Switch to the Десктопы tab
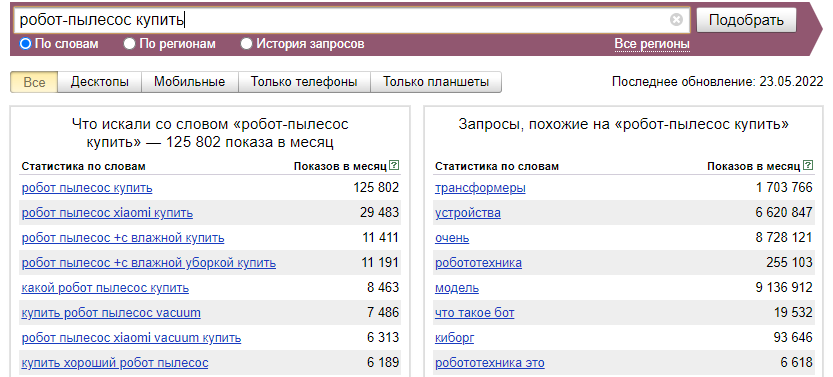The width and height of the screenshot is (833, 377). click(x=100, y=82)
